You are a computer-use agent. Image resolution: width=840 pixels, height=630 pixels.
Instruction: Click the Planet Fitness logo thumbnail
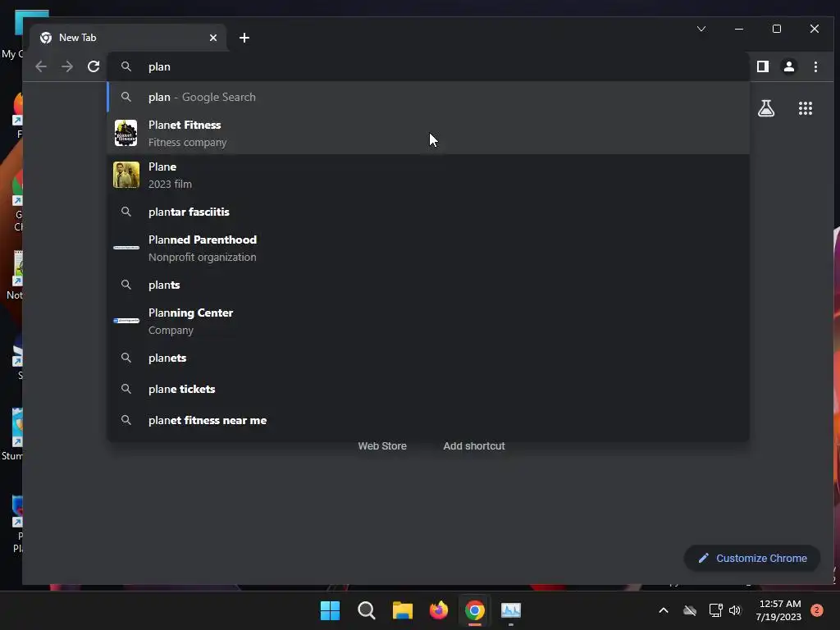point(126,133)
